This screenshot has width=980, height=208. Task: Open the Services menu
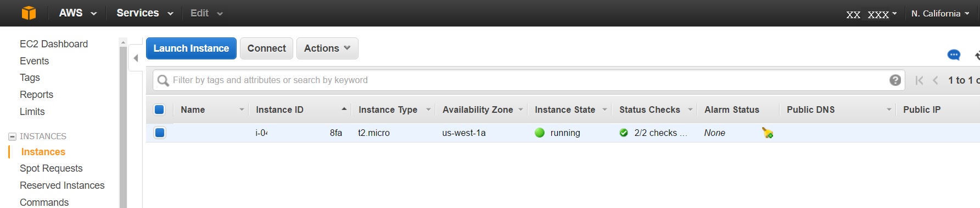coord(145,13)
